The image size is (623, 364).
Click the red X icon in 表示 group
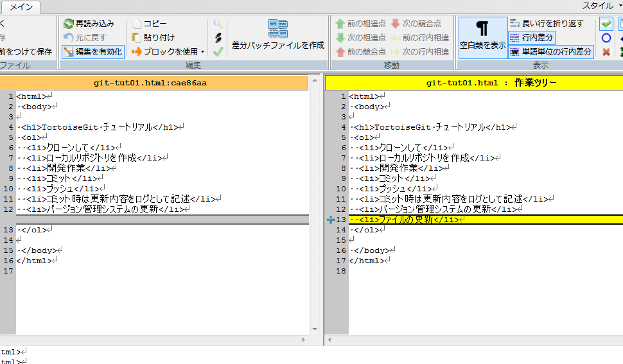point(606,52)
